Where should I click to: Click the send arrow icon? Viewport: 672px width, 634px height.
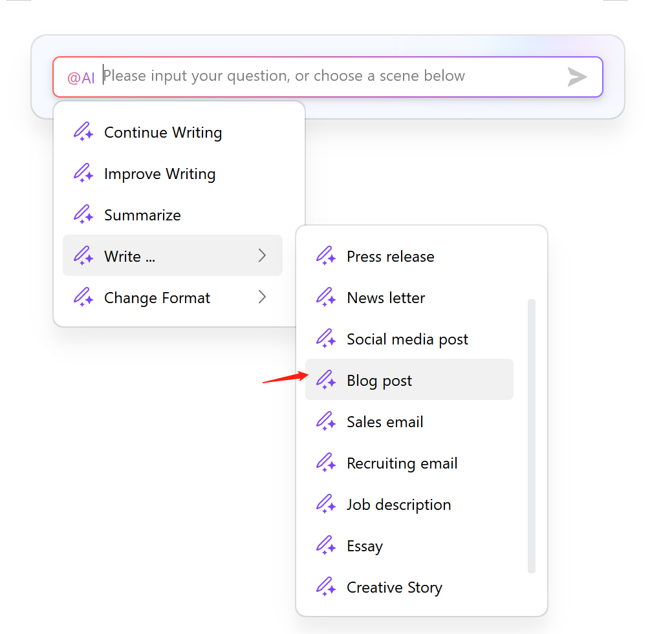[576, 77]
